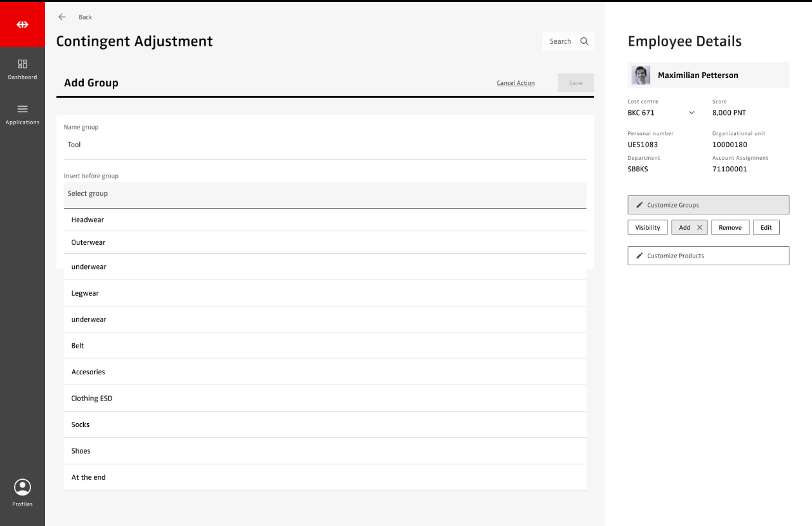Click the Back arrow icon
The height and width of the screenshot is (526, 812).
[62, 17]
